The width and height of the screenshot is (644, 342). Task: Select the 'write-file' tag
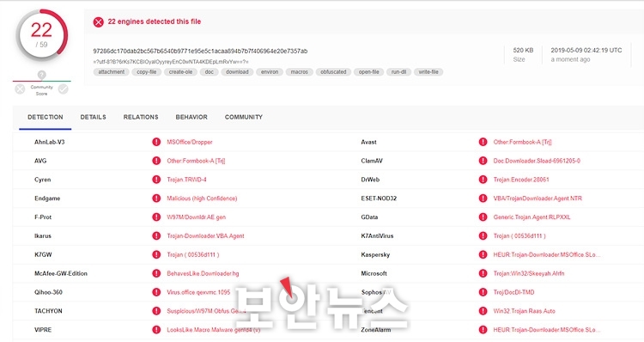point(428,72)
